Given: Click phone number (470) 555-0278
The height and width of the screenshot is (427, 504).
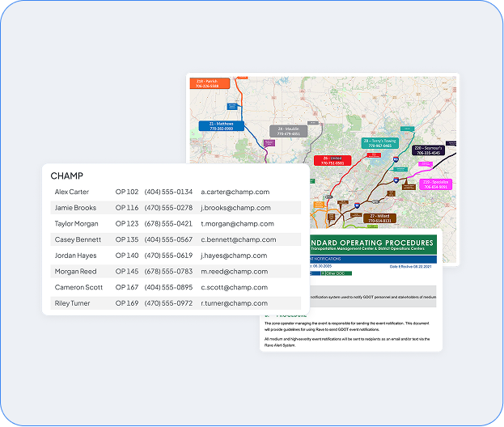Looking at the screenshot, I should click(x=168, y=208).
